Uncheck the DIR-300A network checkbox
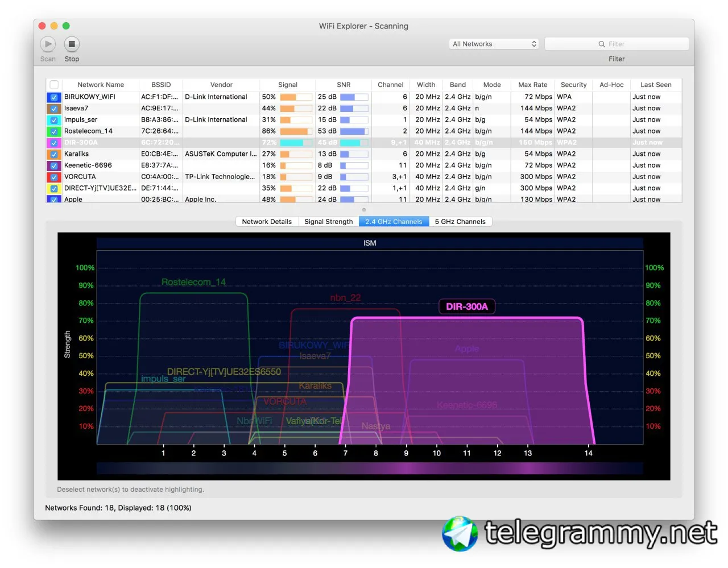Screen dimensions: 728x568 click(x=54, y=143)
